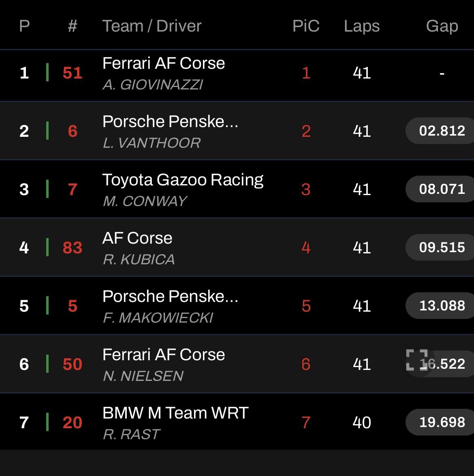Image resolution: width=474 pixels, height=476 pixels.
Task: Click the 08.071 gap badge
Action: (x=441, y=189)
